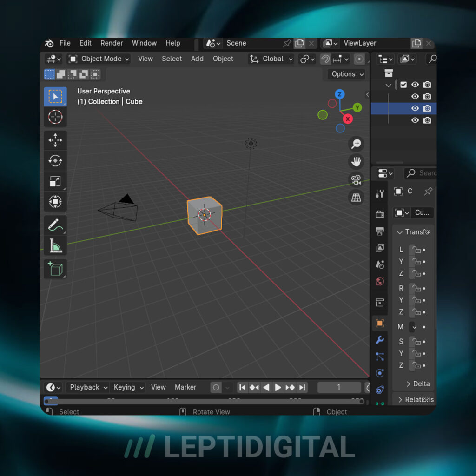Select the Add Cube tool
Screen dimensions: 476x476
tap(55, 269)
